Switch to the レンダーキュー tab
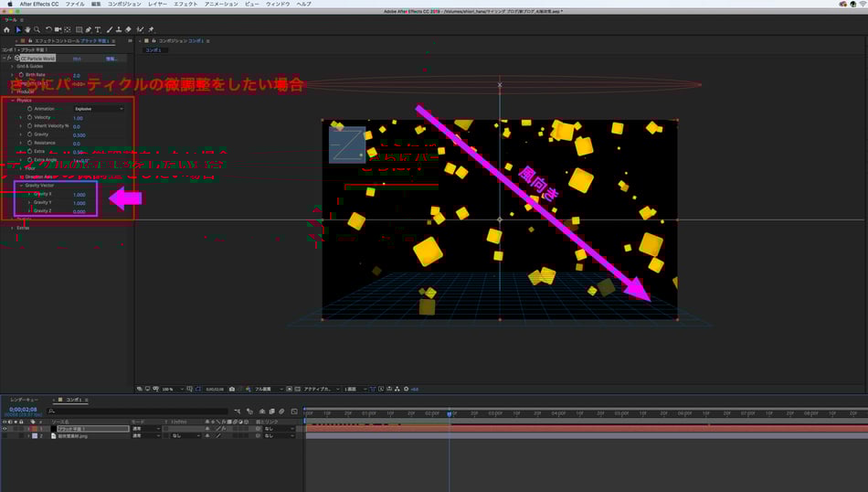This screenshot has width=868, height=492. [25, 400]
